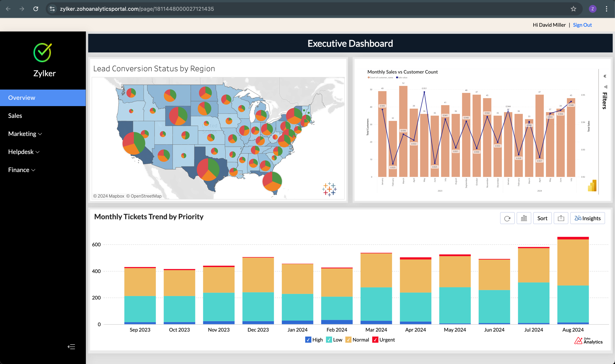Image resolution: width=615 pixels, height=364 pixels.
Task: Open Chrome three-dot menu
Action: (x=606, y=9)
